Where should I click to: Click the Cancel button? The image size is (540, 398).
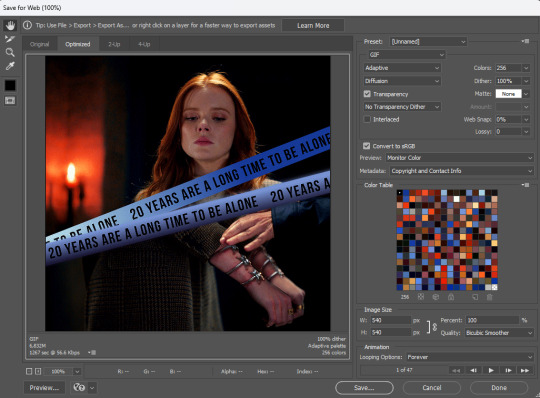tap(432, 388)
